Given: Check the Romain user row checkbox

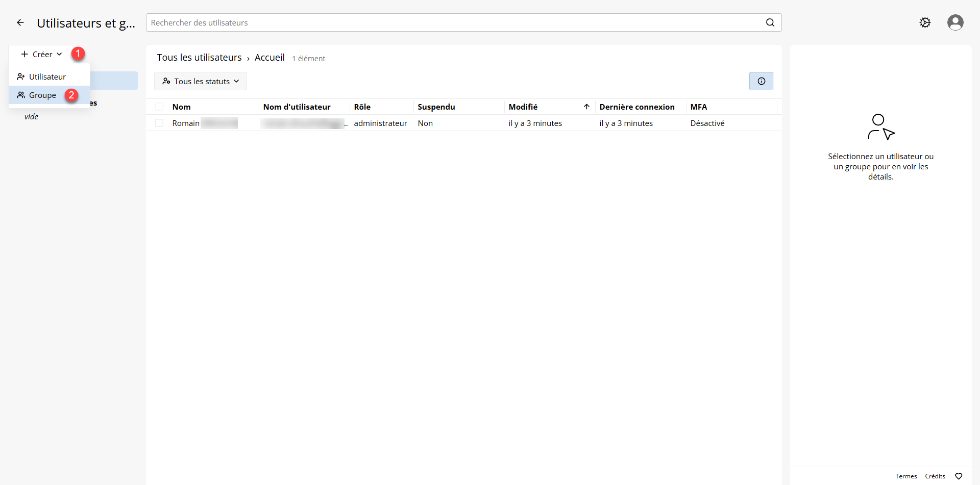Looking at the screenshot, I should coord(159,123).
